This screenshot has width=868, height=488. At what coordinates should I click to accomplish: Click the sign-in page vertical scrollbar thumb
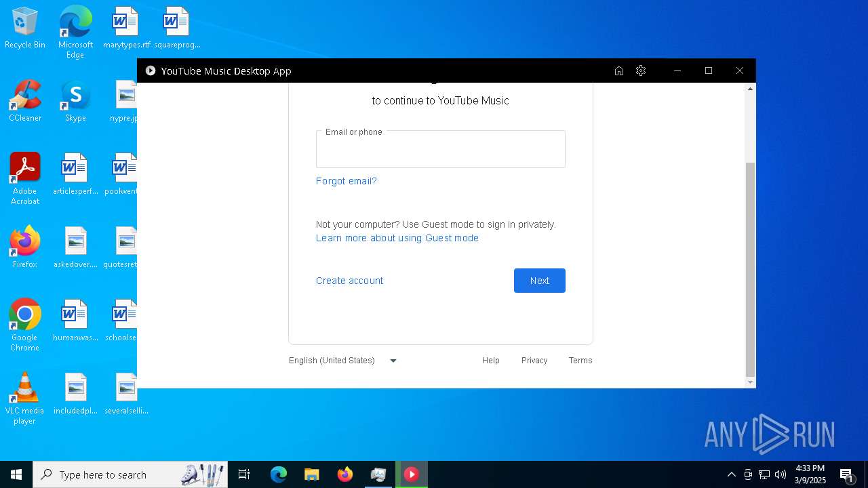click(x=750, y=269)
